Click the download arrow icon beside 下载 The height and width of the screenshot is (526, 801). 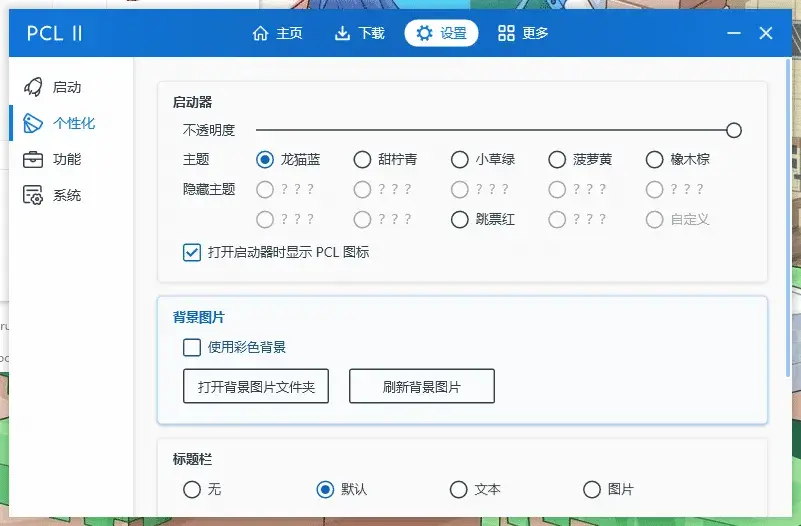pos(342,33)
